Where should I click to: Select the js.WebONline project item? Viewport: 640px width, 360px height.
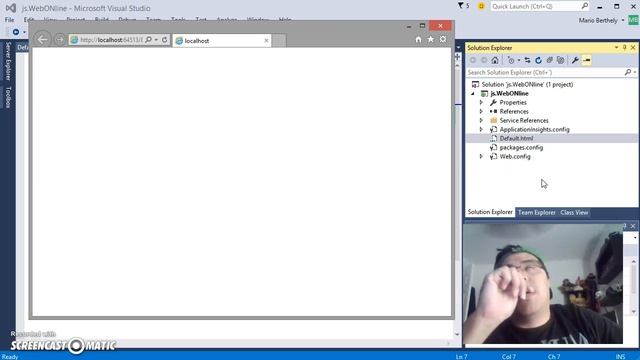coord(509,93)
